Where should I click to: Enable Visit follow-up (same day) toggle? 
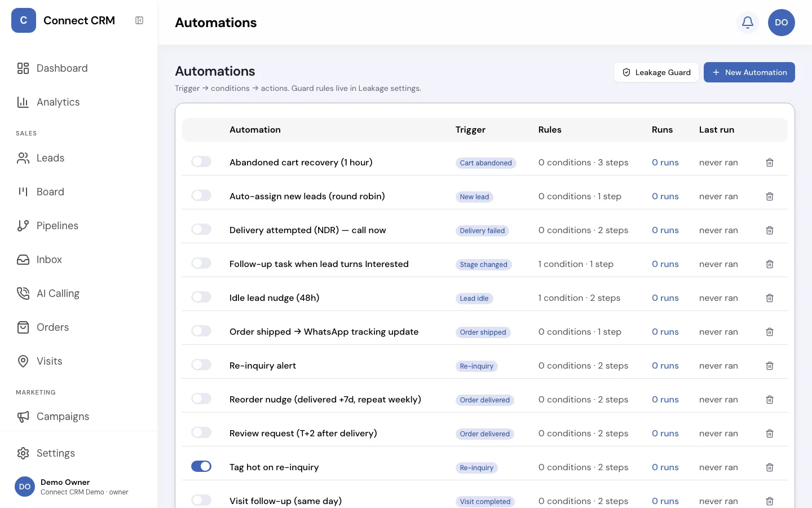[x=201, y=500]
